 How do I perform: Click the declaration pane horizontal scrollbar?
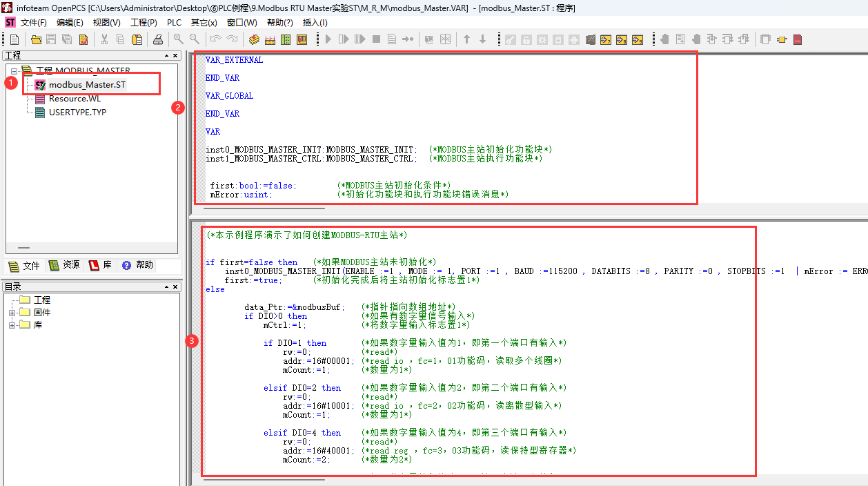266,208
